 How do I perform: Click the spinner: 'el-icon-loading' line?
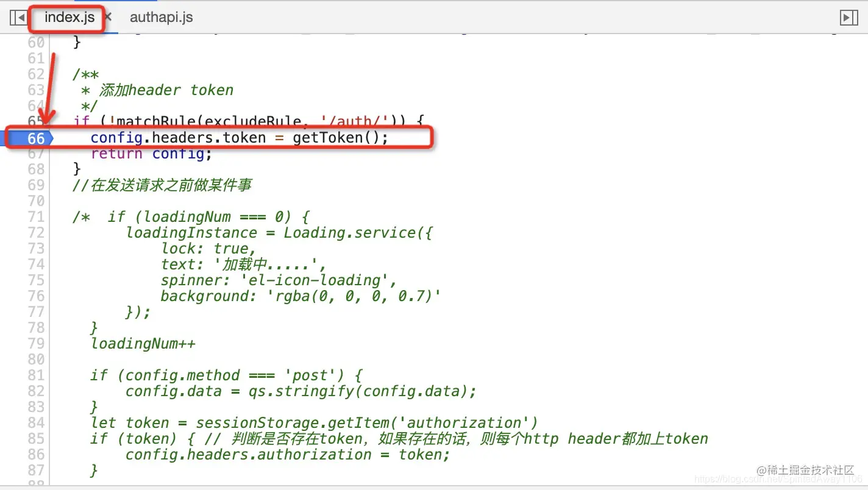pyautogui.click(x=279, y=280)
